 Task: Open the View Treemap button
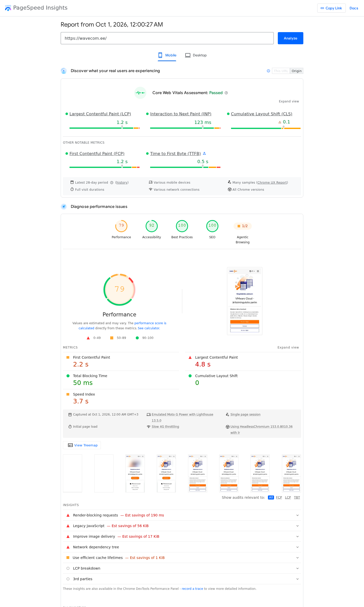[82, 445]
